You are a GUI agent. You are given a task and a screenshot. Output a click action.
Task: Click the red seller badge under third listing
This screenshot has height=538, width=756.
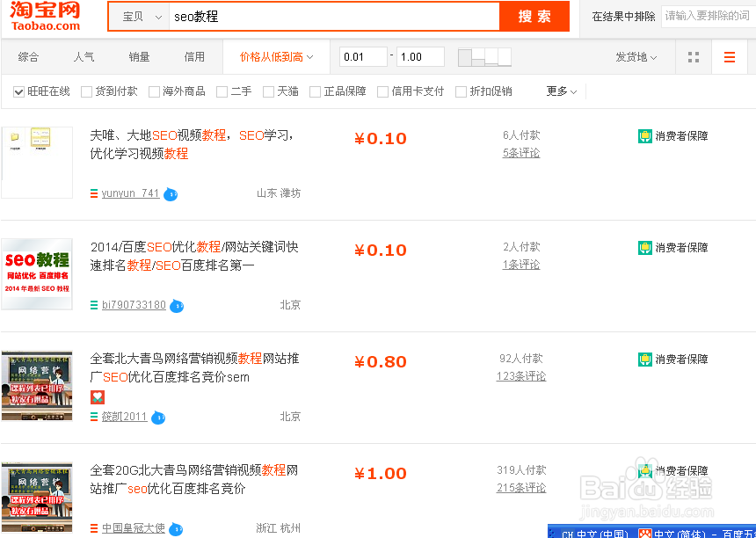pos(97,396)
